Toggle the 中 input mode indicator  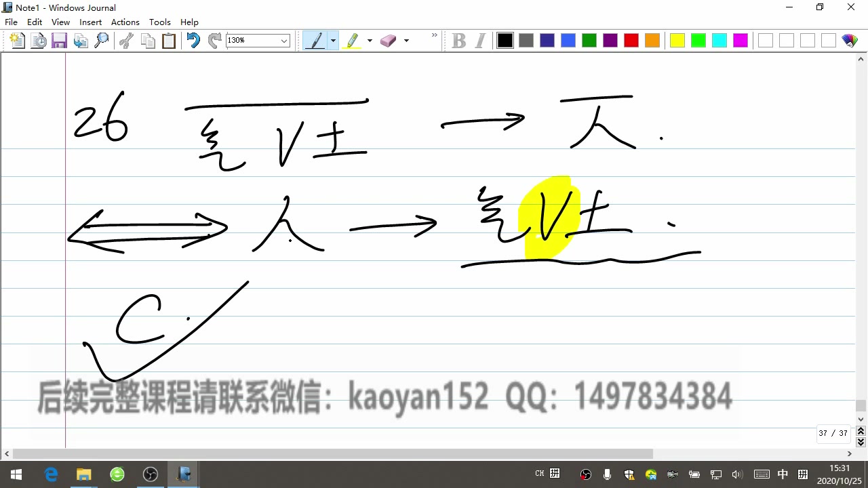pyautogui.click(x=783, y=474)
